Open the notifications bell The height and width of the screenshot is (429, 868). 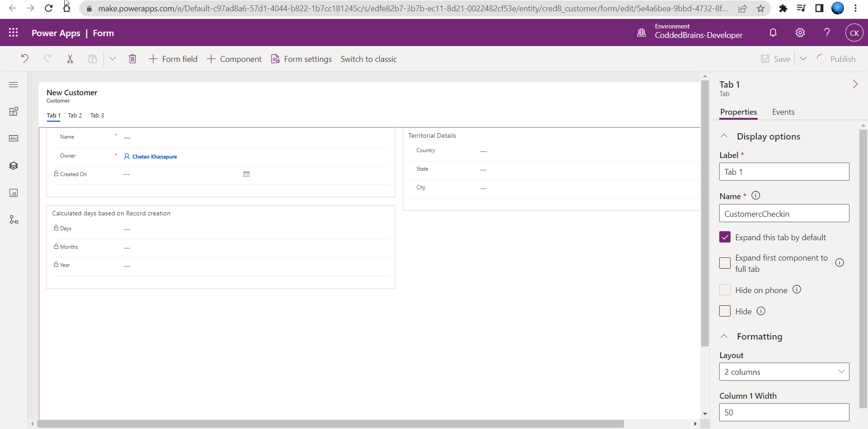tap(773, 33)
